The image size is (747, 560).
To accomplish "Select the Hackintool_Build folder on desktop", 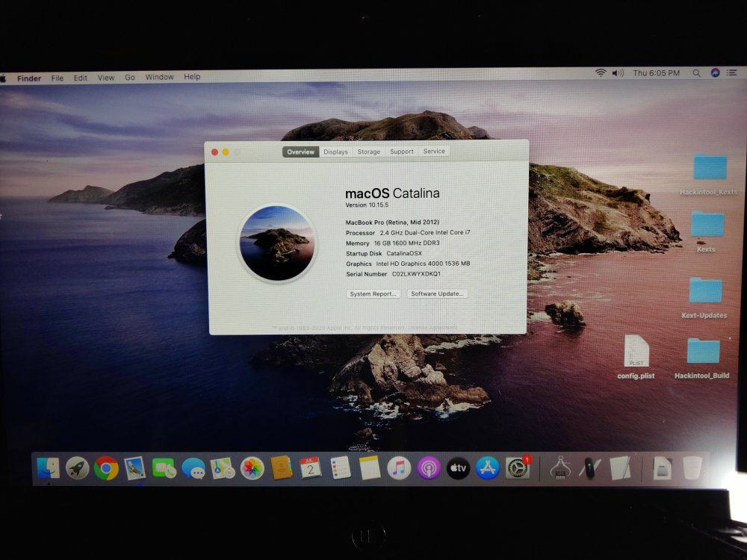I will pyautogui.click(x=702, y=358).
